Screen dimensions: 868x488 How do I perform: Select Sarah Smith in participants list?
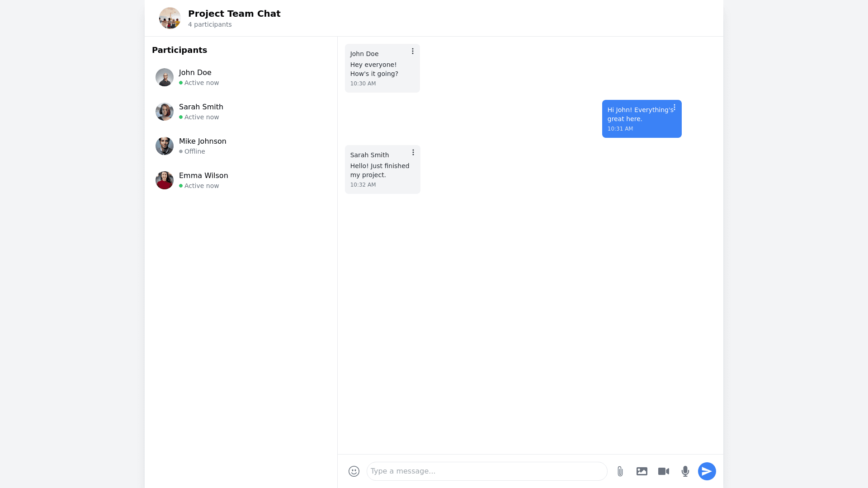click(201, 107)
